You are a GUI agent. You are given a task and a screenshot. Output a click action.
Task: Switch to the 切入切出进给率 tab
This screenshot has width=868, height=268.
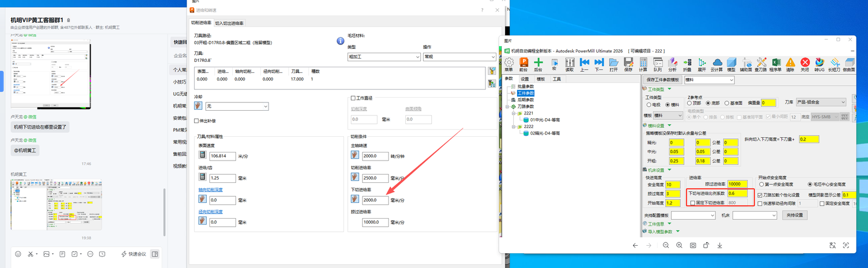[x=229, y=23]
